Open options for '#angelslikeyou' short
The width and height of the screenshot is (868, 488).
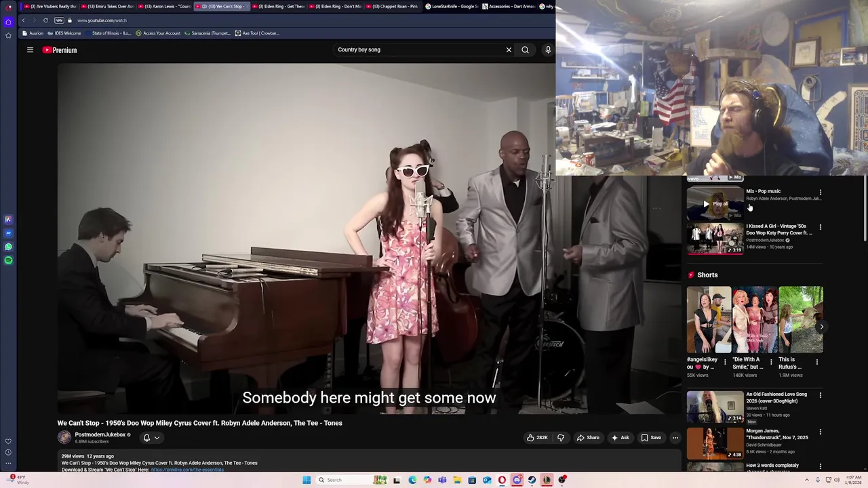pyautogui.click(x=725, y=362)
